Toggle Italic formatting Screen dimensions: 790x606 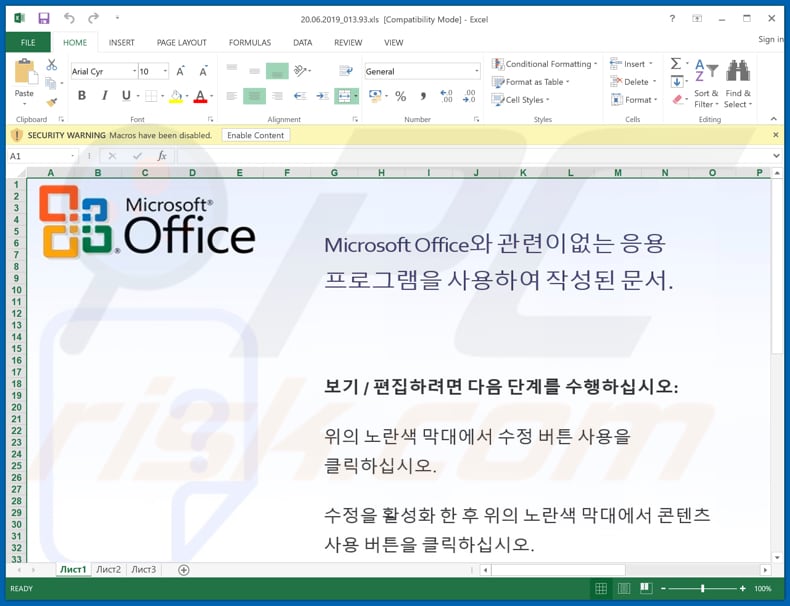pos(104,96)
